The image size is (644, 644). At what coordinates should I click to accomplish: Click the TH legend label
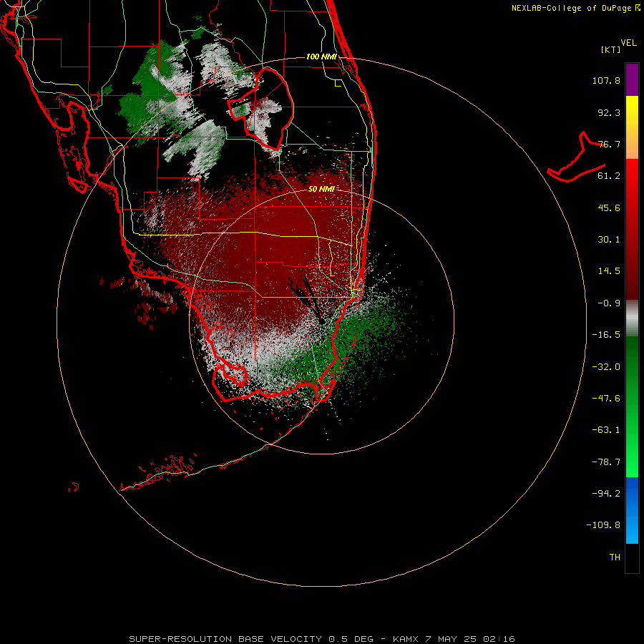click(615, 557)
